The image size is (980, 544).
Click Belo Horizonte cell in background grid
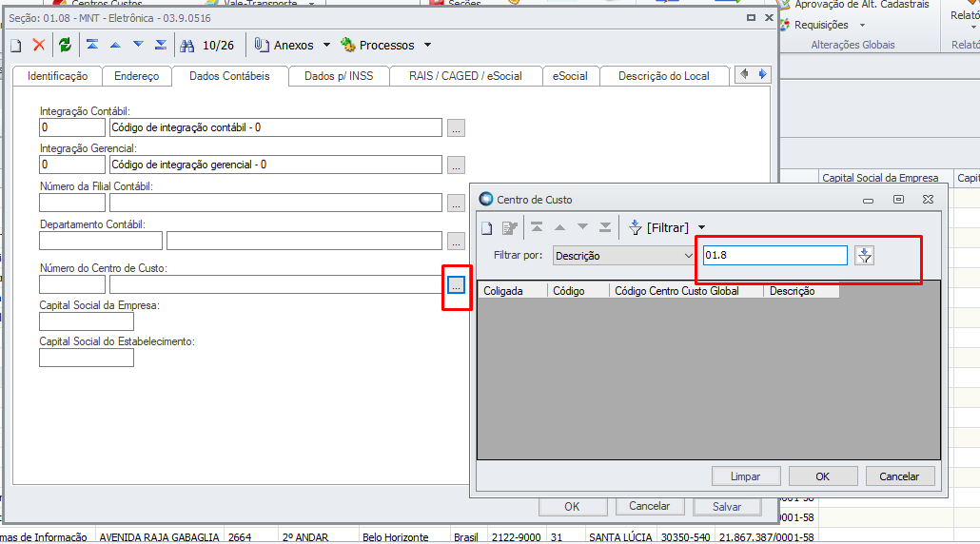point(403,537)
